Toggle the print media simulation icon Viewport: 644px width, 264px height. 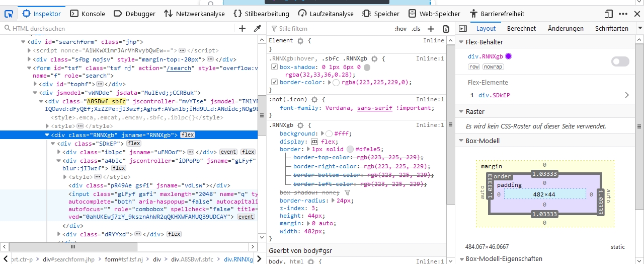click(x=446, y=29)
